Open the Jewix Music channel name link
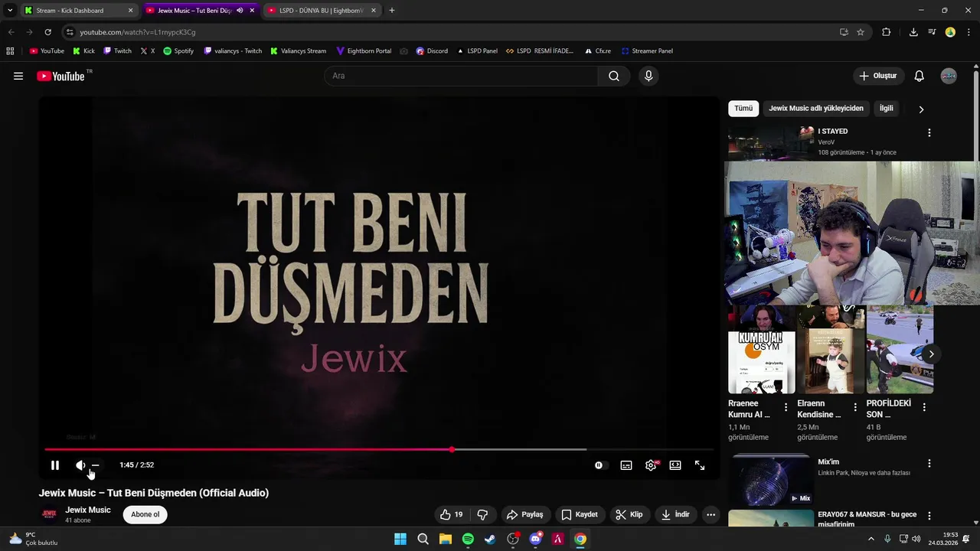Screen dimensions: 980x551 [88, 510]
